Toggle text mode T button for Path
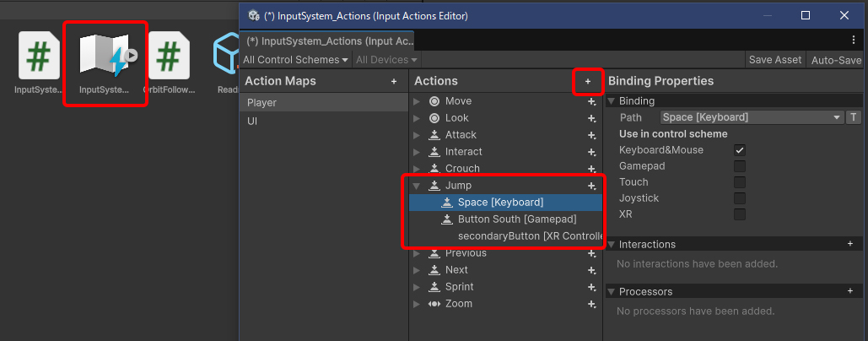The image size is (868, 341). pos(853,117)
